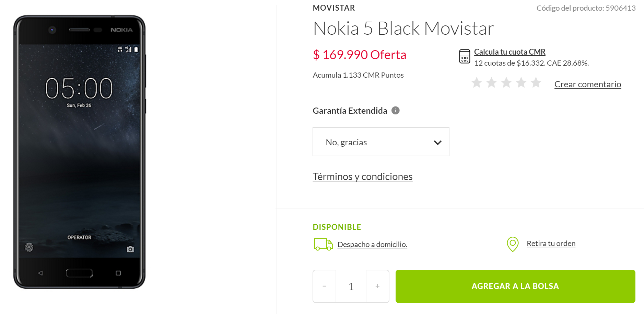Rate product with the fifth star
The height and width of the screenshot is (314, 644).
[x=536, y=83]
